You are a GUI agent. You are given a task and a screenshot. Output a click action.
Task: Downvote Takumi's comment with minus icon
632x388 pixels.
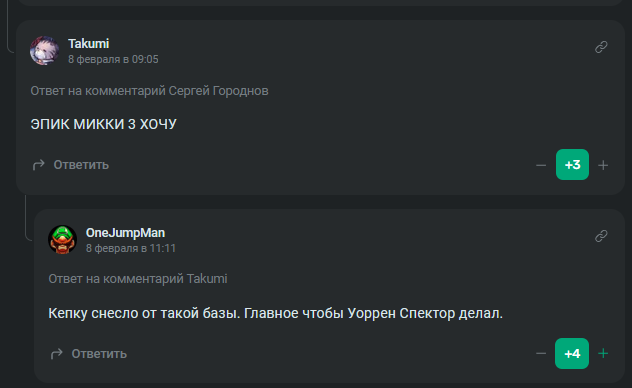point(541,165)
